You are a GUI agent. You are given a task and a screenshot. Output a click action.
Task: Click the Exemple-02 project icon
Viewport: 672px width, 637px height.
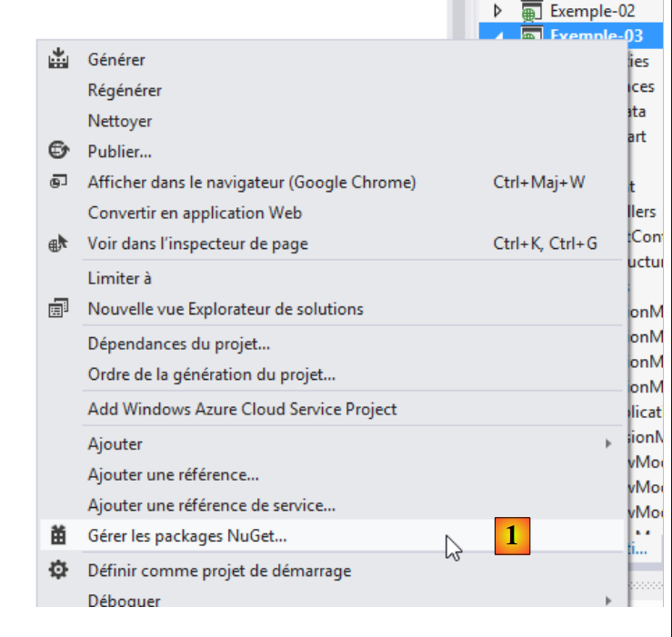[x=531, y=12]
